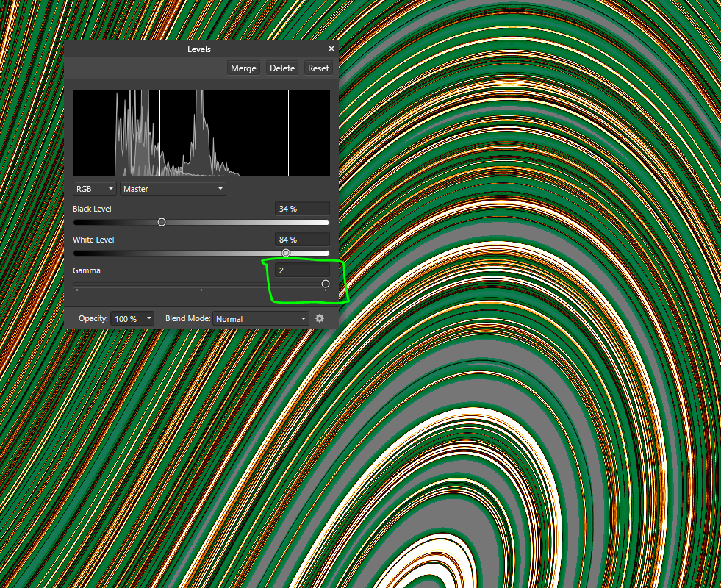Click the Delete button

click(282, 68)
